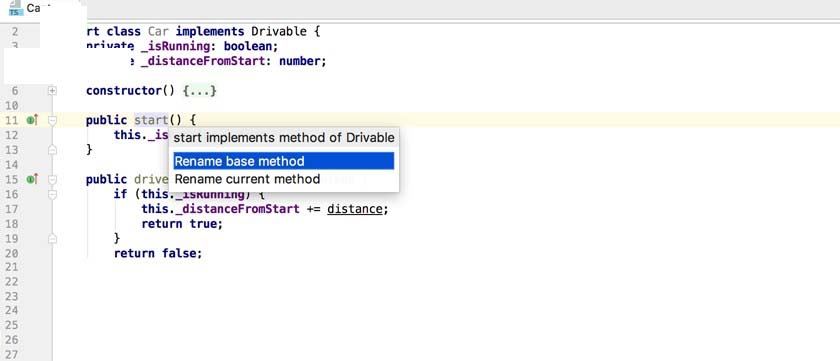840x361 pixels.
Task: Click the TypeScript file icon in the tab
Action: pos(14,8)
